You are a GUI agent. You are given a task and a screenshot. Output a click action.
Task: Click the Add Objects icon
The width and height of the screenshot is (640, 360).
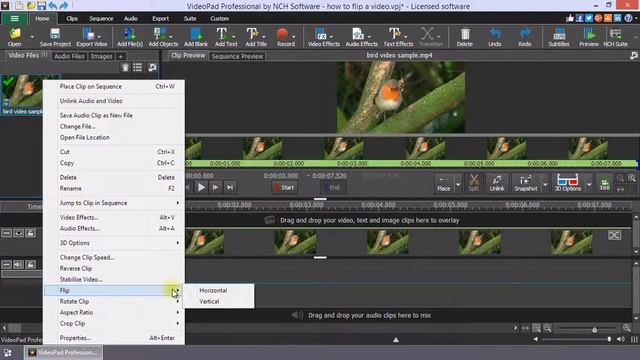[x=163, y=37]
